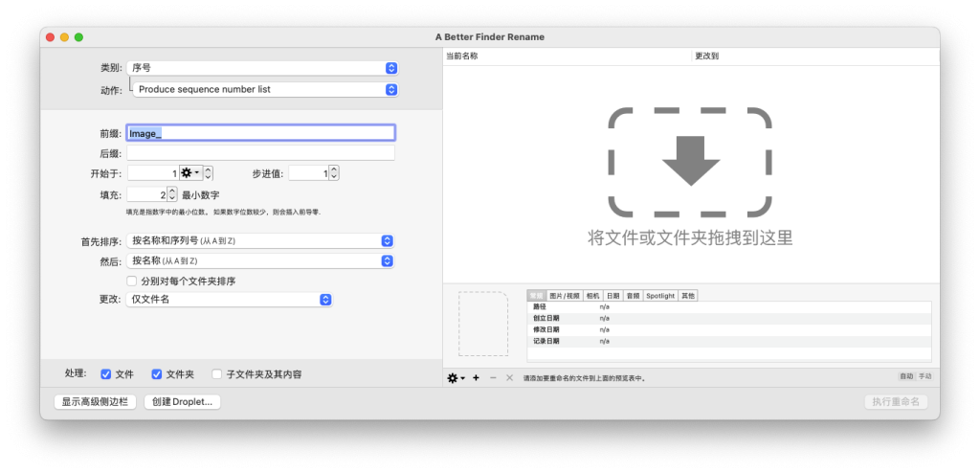Screen dimensions: 980x473
Task: Remove selected file with the minus icon
Action: [493, 378]
